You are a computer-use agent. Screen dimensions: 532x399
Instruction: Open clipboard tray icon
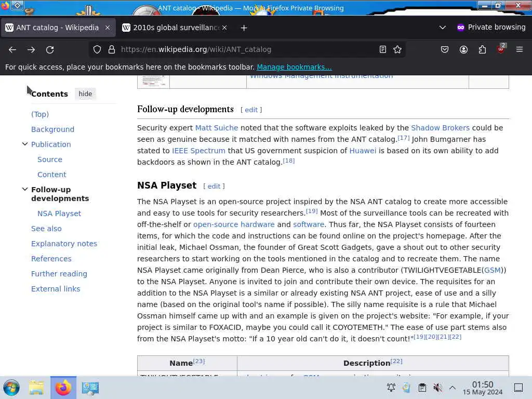click(422, 388)
